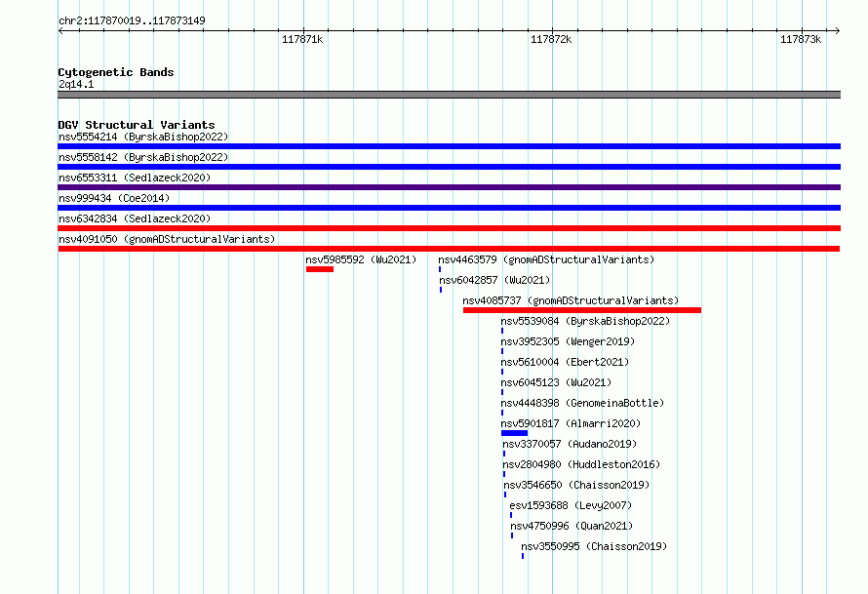868x594 pixels.
Task: Click the nsv5554214 (ByrskaBishop2022) variant label
Action: pyautogui.click(x=143, y=137)
